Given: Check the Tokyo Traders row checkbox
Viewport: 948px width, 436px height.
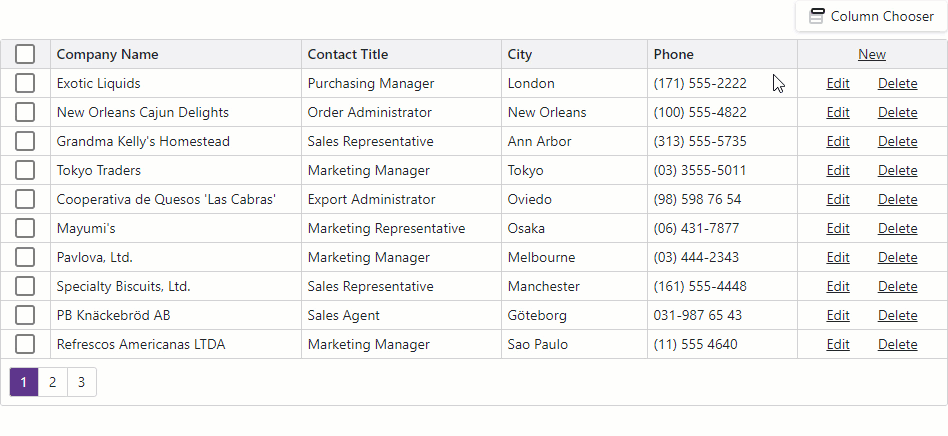Looking at the screenshot, I should pos(25,170).
